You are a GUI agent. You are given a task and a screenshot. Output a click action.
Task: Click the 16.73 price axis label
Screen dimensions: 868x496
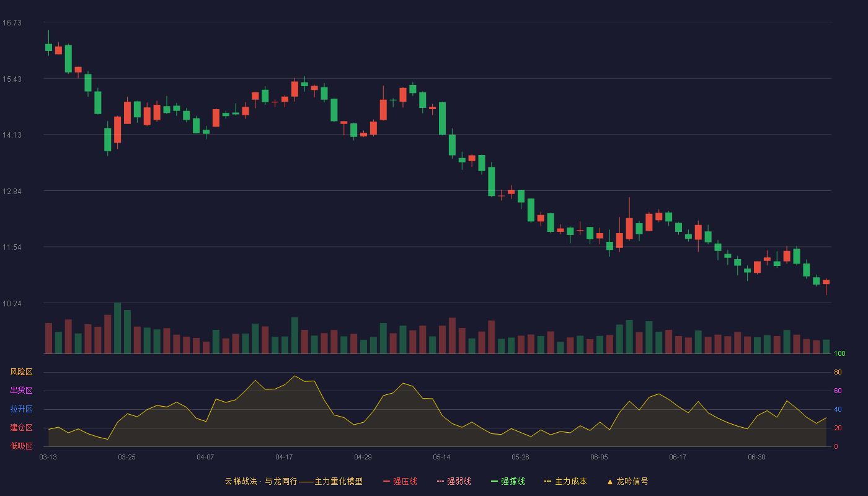click(x=12, y=23)
